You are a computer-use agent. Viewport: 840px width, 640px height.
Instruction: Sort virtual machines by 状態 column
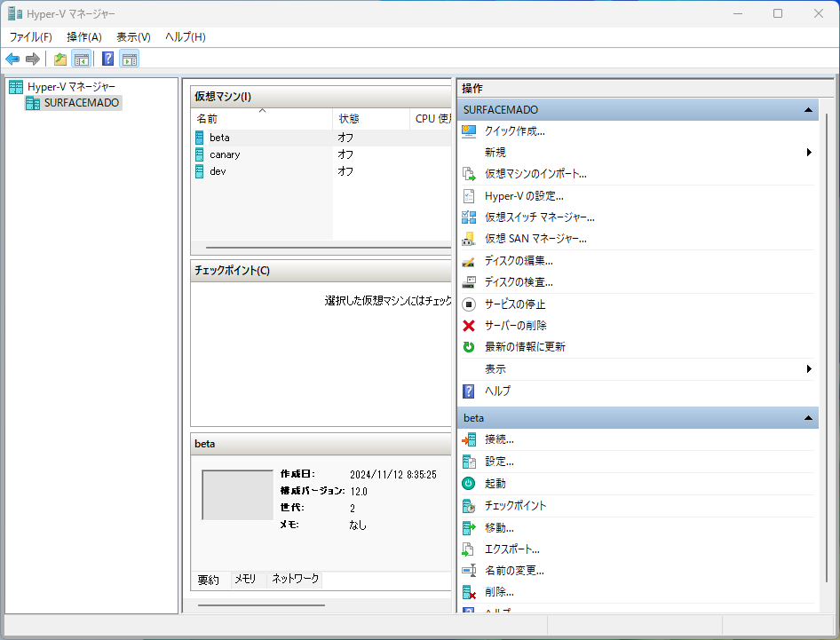pyautogui.click(x=371, y=118)
